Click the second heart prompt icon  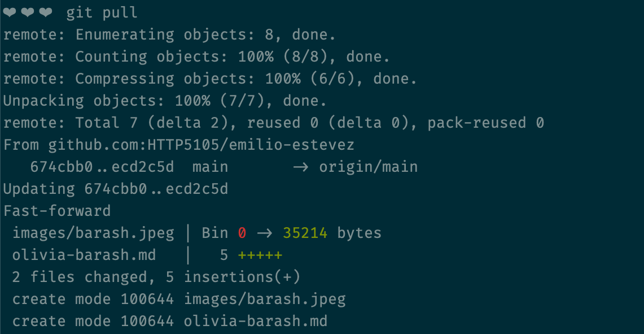(x=28, y=13)
